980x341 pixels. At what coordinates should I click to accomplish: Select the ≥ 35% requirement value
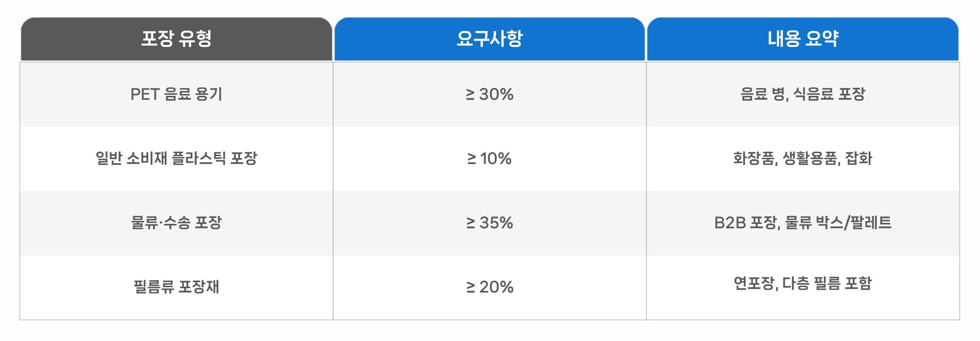(x=490, y=222)
